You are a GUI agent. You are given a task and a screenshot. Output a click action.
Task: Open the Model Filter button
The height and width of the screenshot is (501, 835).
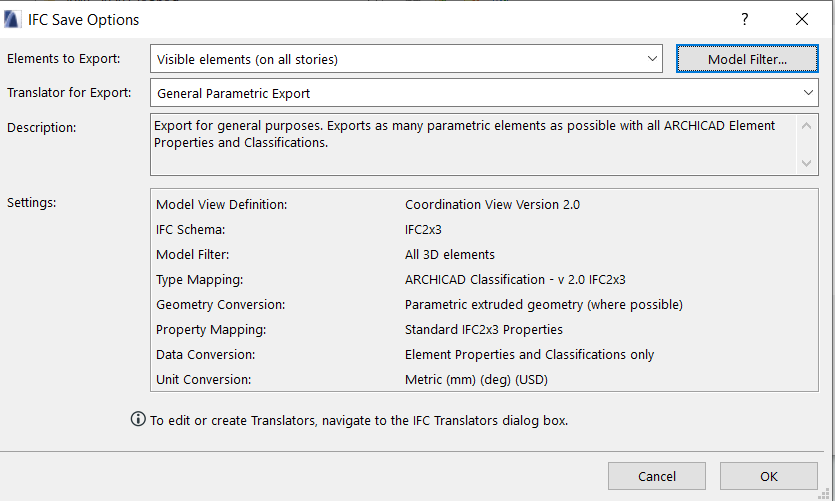pos(747,59)
